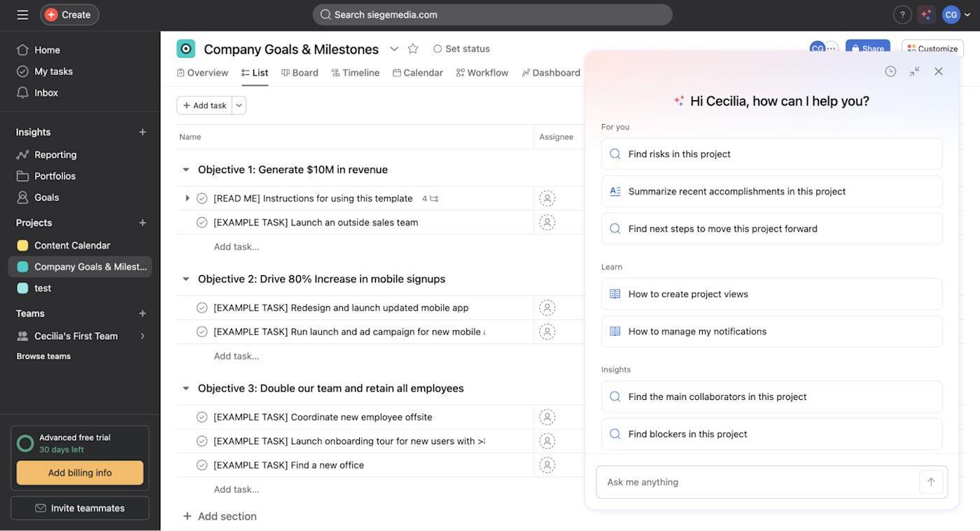The height and width of the screenshot is (531, 980).
Task: Collapse Objective 2 section
Action: point(185,279)
